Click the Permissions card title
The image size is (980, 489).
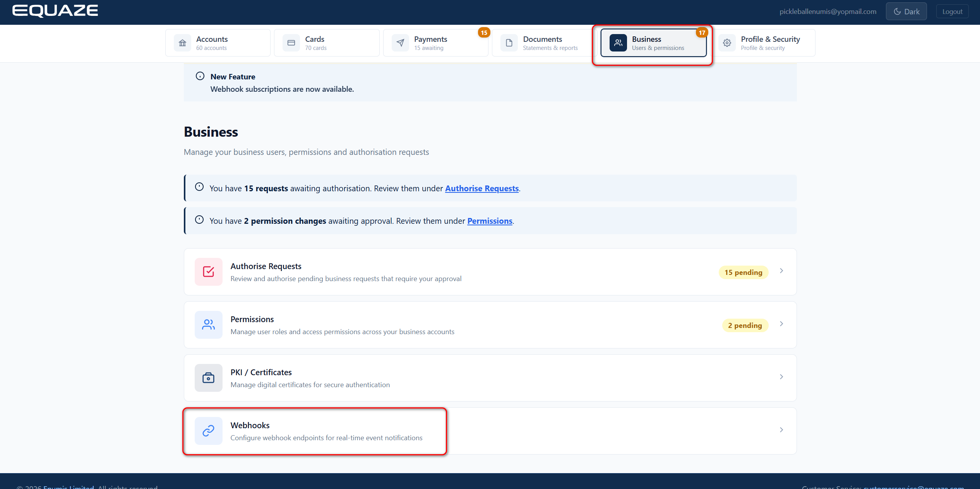[x=252, y=319]
